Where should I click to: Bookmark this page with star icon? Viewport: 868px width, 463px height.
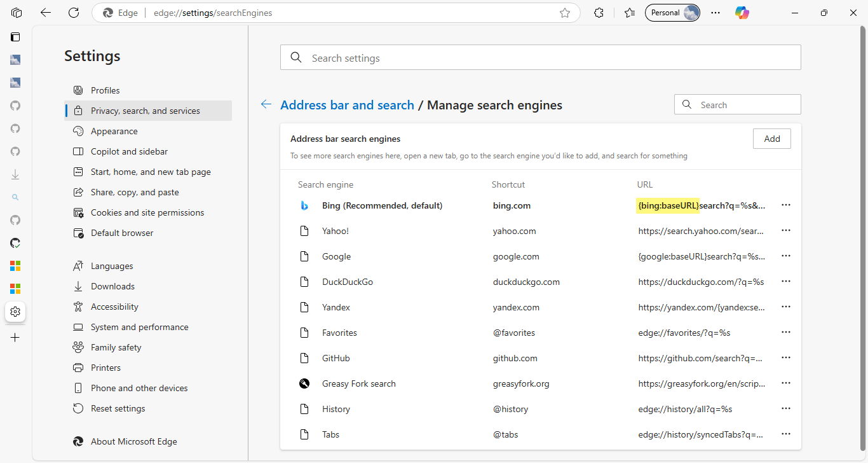pos(565,13)
